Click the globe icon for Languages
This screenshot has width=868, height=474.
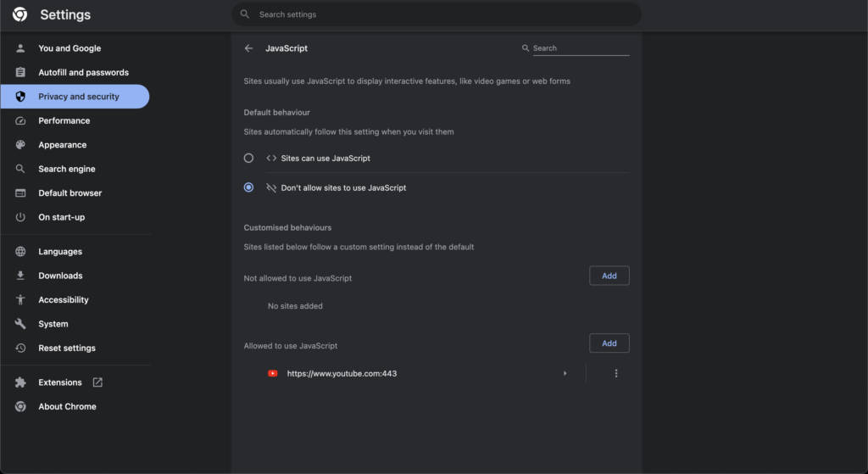click(20, 251)
